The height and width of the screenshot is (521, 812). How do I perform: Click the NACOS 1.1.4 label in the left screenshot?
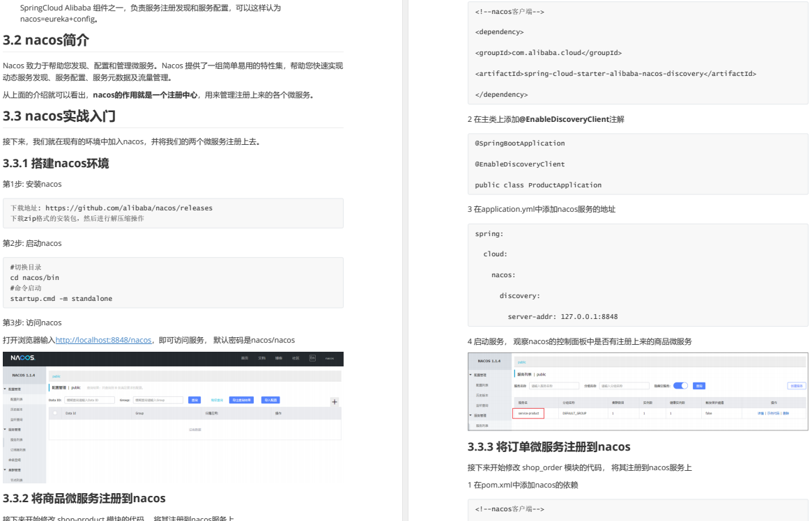(x=23, y=375)
